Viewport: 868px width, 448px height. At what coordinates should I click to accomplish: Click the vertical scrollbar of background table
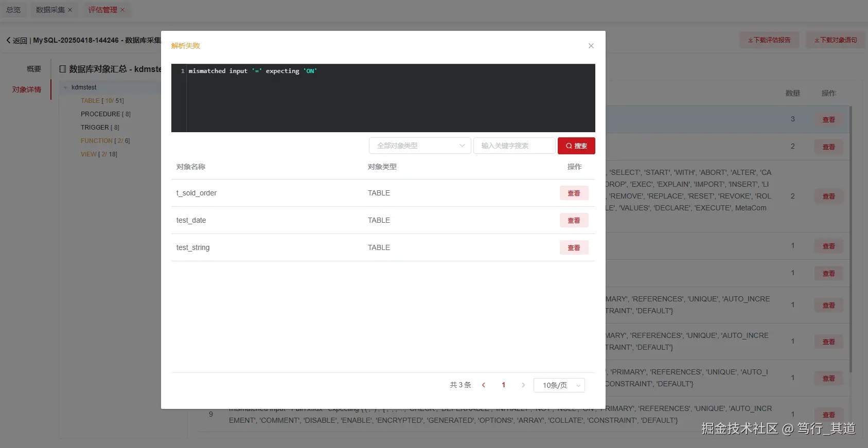pos(851,239)
